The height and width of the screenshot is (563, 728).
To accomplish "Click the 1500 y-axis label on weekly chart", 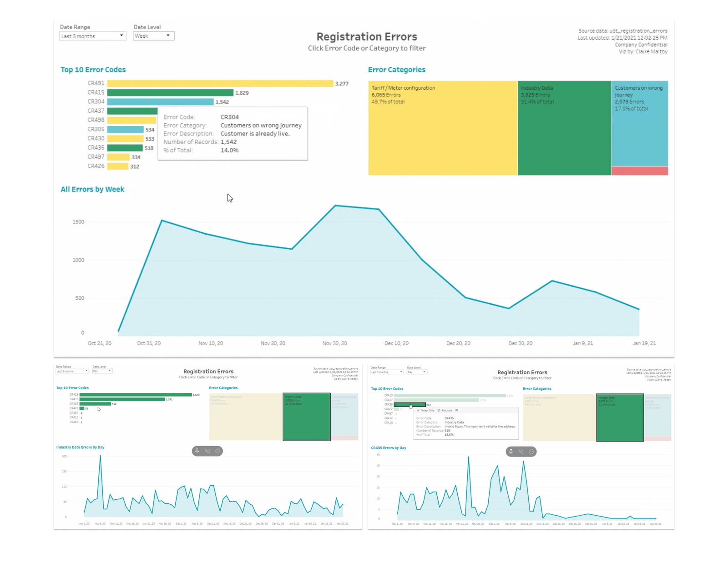I will coord(78,222).
